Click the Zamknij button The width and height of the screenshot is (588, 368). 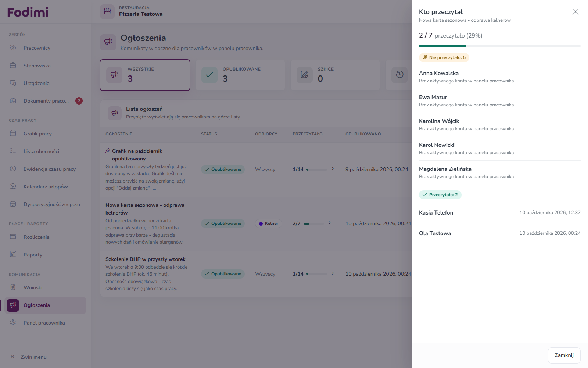click(x=564, y=355)
